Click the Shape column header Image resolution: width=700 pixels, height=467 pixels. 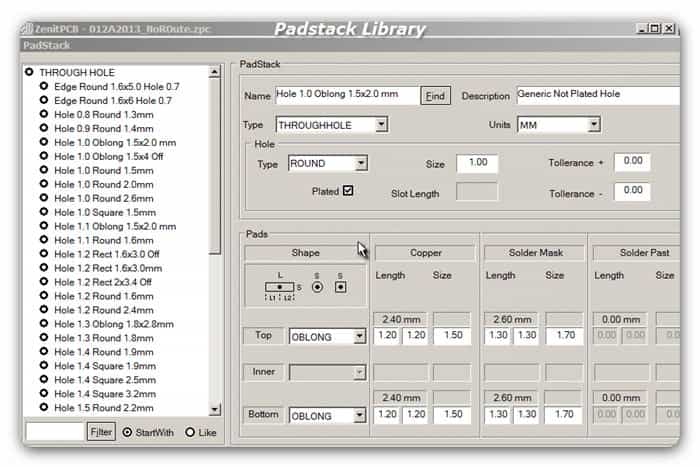(305, 253)
